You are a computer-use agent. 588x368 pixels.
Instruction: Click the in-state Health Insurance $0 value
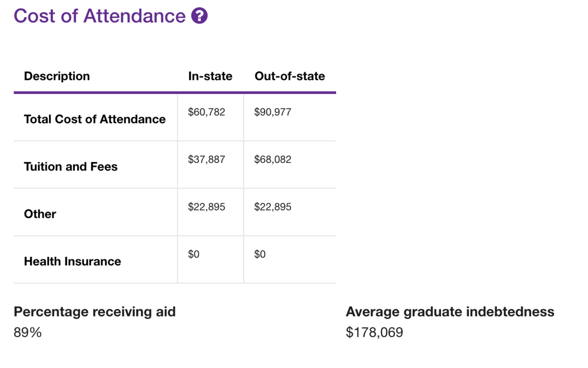[194, 254]
